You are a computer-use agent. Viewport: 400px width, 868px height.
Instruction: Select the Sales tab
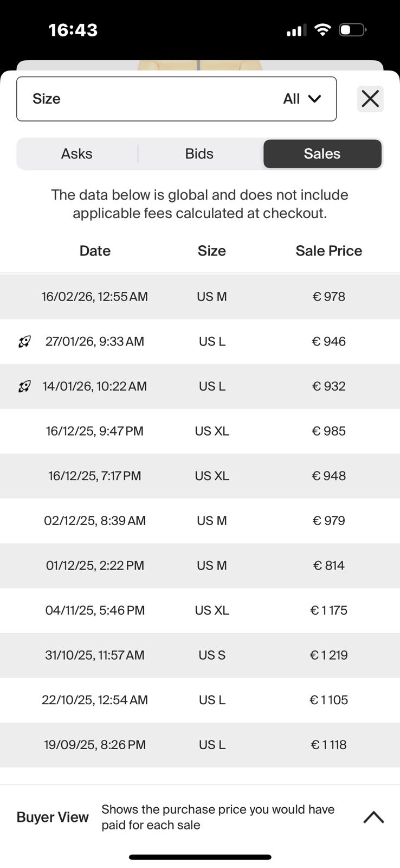[322, 154]
